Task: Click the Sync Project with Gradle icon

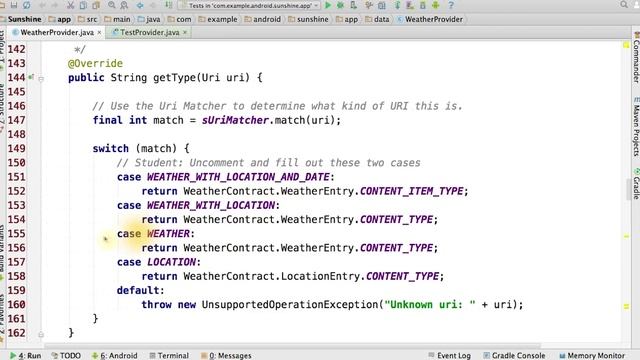Action: point(397,5)
